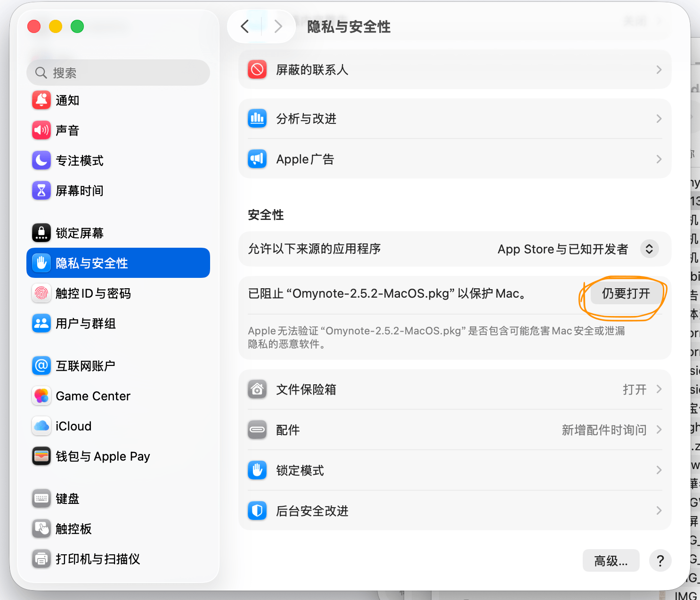The height and width of the screenshot is (600, 700).
Task: Click the Analytics chart icon
Action: [x=257, y=119]
